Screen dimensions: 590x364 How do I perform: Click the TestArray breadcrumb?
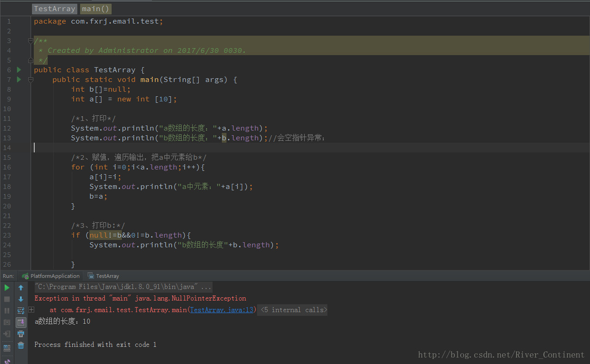(55, 9)
